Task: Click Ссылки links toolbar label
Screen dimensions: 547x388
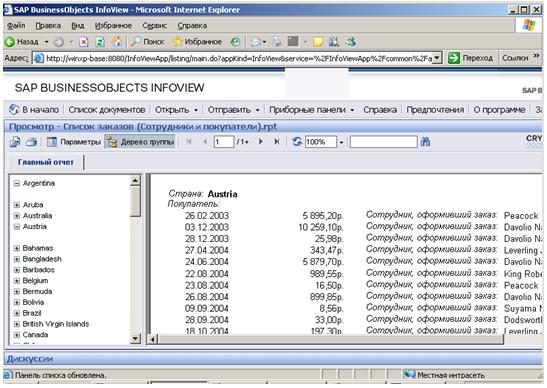Action: click(x=515, y=58)
